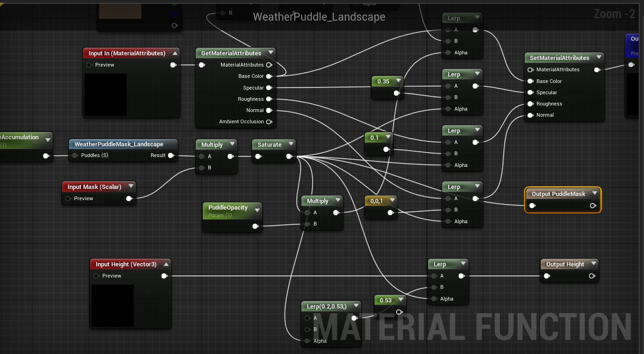Click the Output Height output pin

(592, 276)
